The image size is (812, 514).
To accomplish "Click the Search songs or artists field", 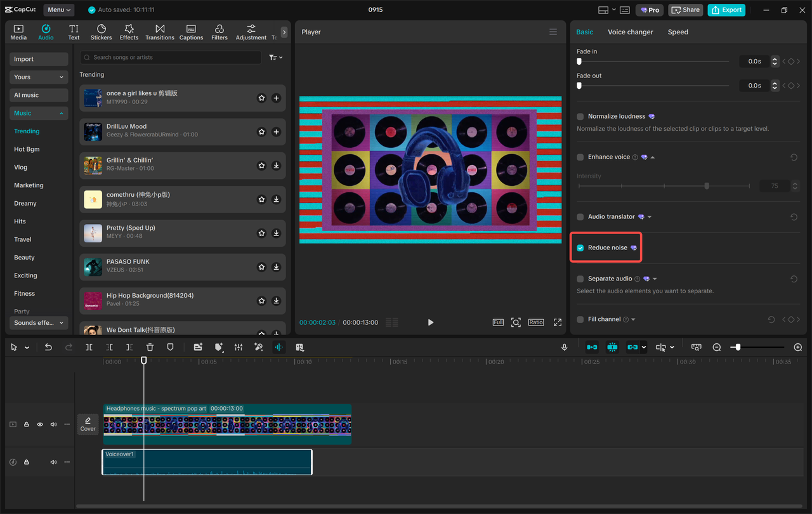I will tap(171, 58).
